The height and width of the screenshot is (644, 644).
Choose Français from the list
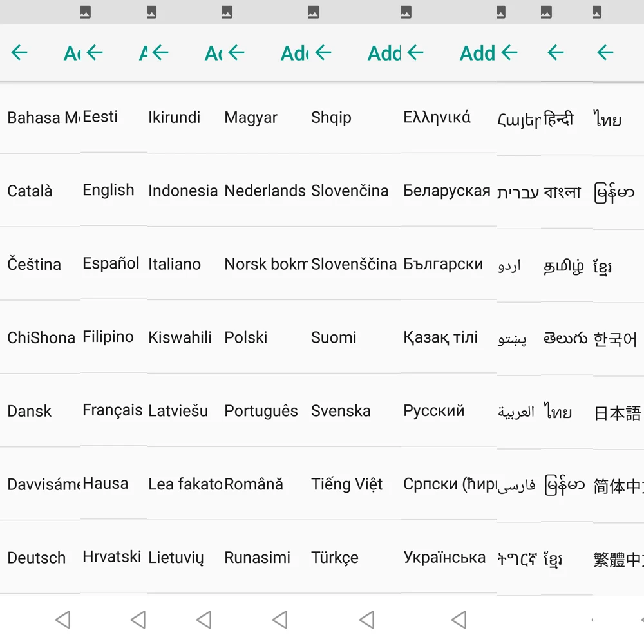[113, 410]
